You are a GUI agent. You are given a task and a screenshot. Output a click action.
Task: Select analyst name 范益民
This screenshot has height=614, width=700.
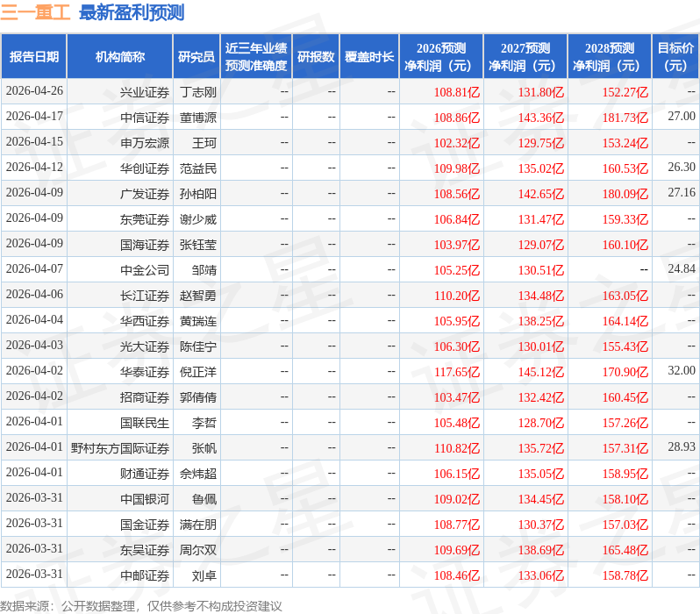(x=198, y=168)
